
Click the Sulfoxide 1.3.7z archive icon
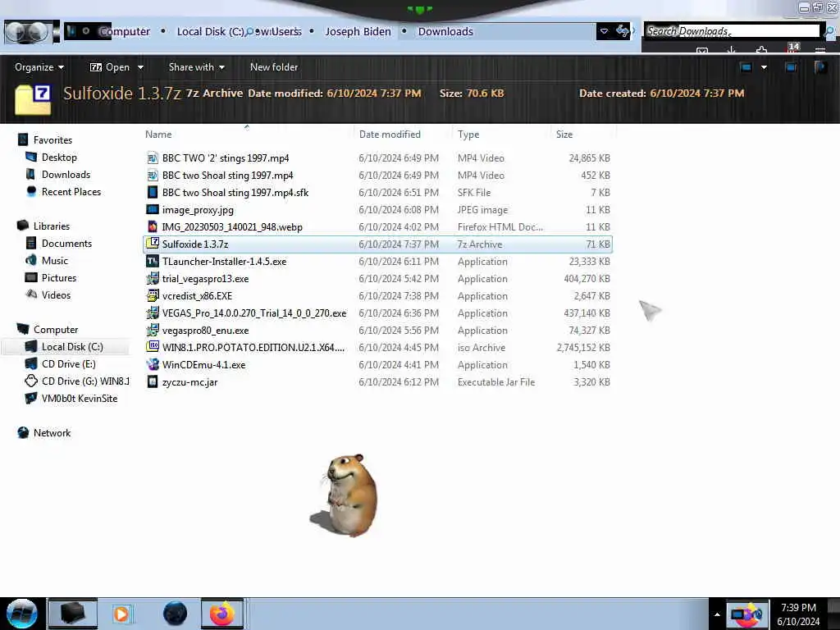tap(153, 244)
